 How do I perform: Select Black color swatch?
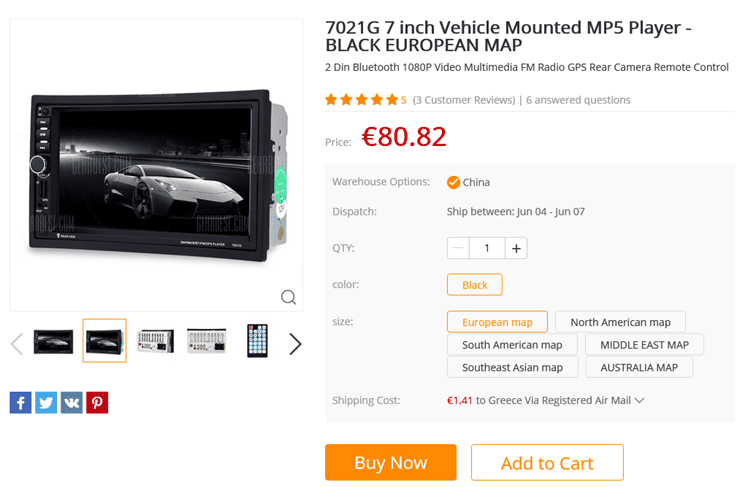pos(474,285)
